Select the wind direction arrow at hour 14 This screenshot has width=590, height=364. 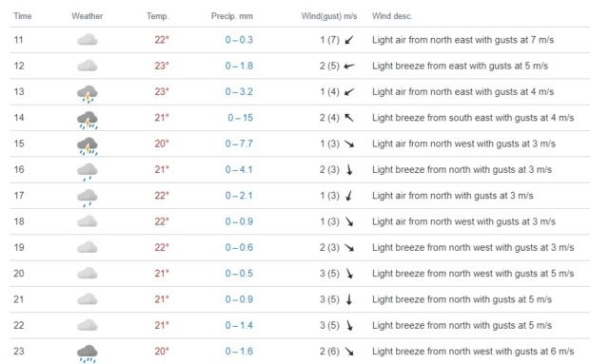click(x=349, y=118)
